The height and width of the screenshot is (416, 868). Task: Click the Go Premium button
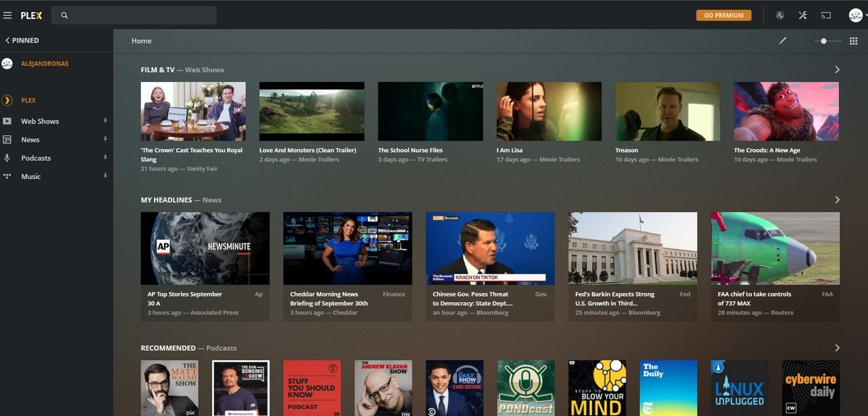[724, 16]
